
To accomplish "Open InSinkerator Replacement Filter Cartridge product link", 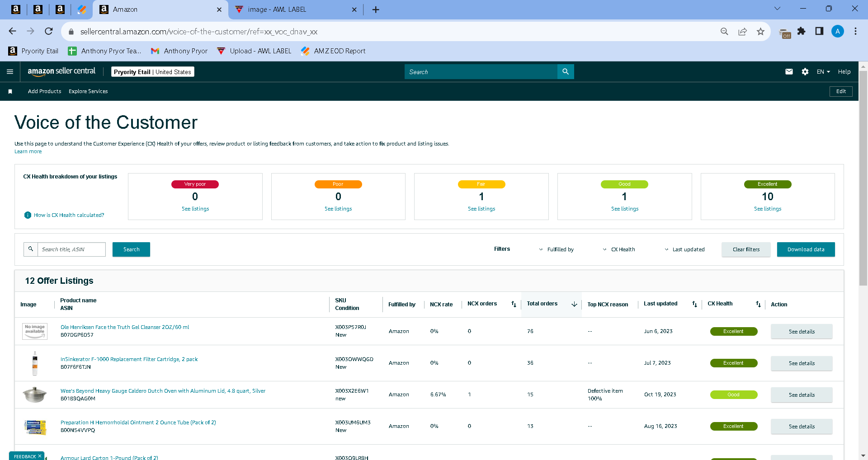I will [129, 359].
